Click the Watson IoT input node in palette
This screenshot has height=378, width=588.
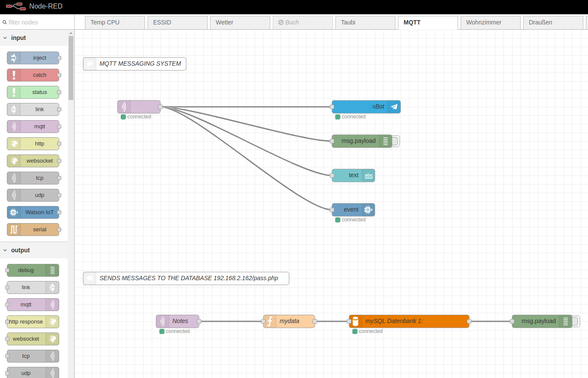pyautogui.click(x=33, y=212)
